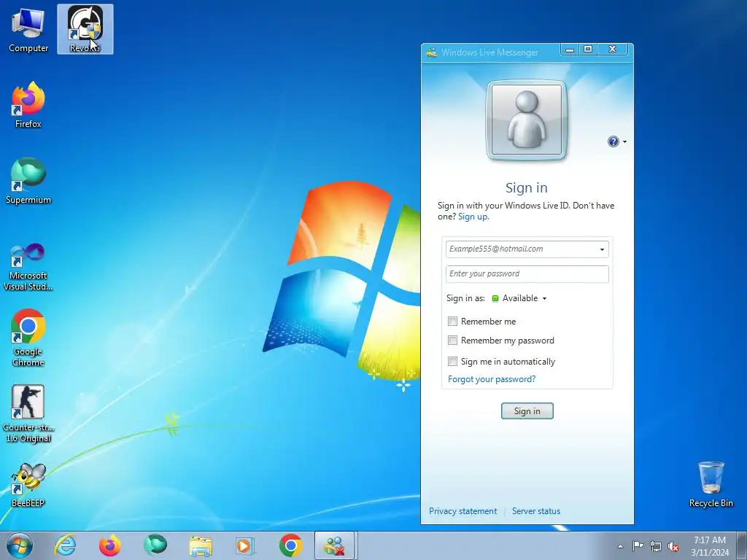Launch Google Chrome from the taskbar
Image resolution: width=747 pixels, height=560 pixels.
coord(291,545)
